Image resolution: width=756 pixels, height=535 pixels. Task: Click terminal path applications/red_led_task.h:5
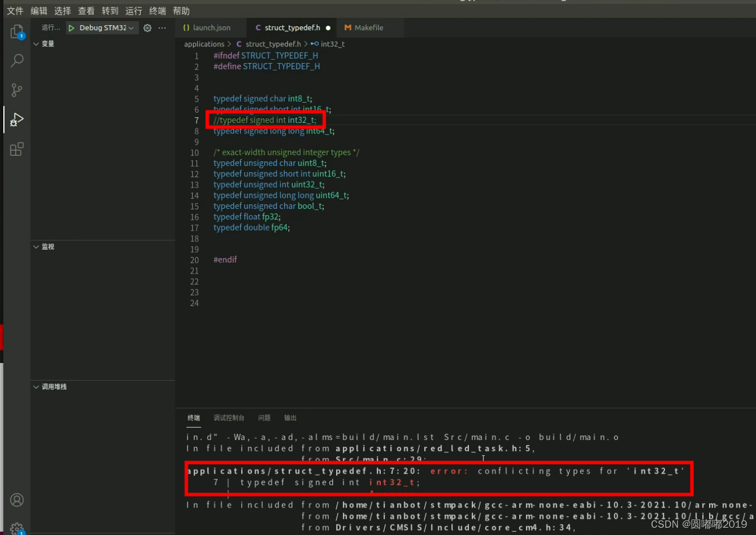coord(434,448)
